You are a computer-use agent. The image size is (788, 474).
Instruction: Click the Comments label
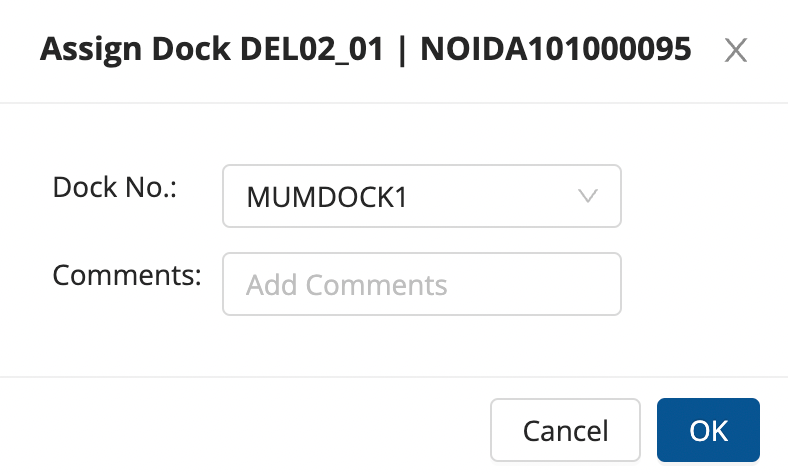(x=127, y=275)
